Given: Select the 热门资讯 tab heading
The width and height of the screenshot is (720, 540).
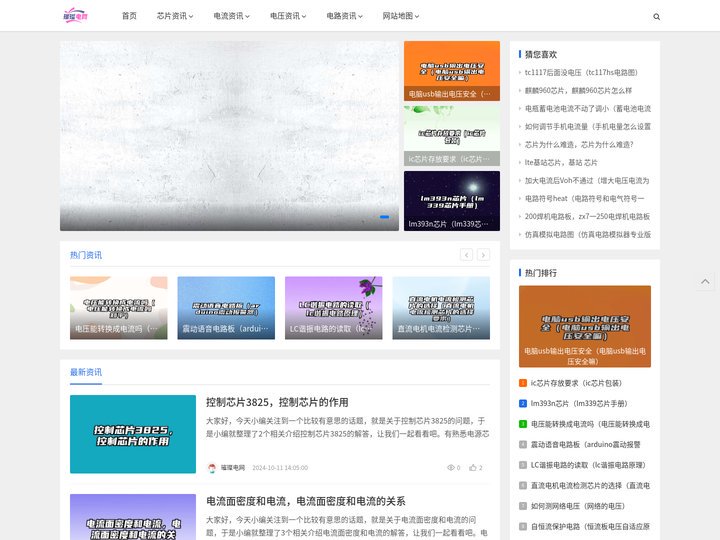Looking at the screenshot, I should 86,255.
